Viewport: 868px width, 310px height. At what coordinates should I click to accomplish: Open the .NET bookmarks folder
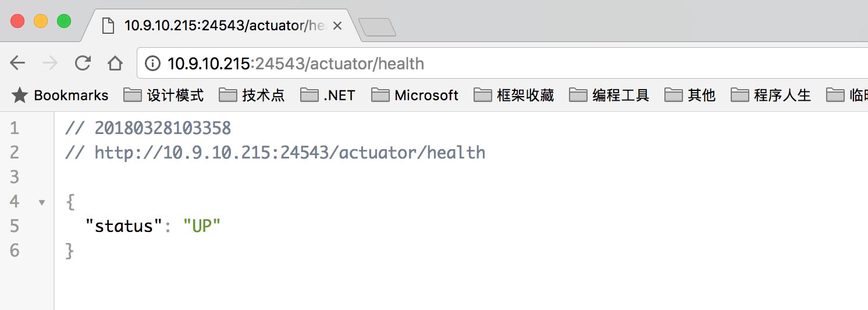328,95
